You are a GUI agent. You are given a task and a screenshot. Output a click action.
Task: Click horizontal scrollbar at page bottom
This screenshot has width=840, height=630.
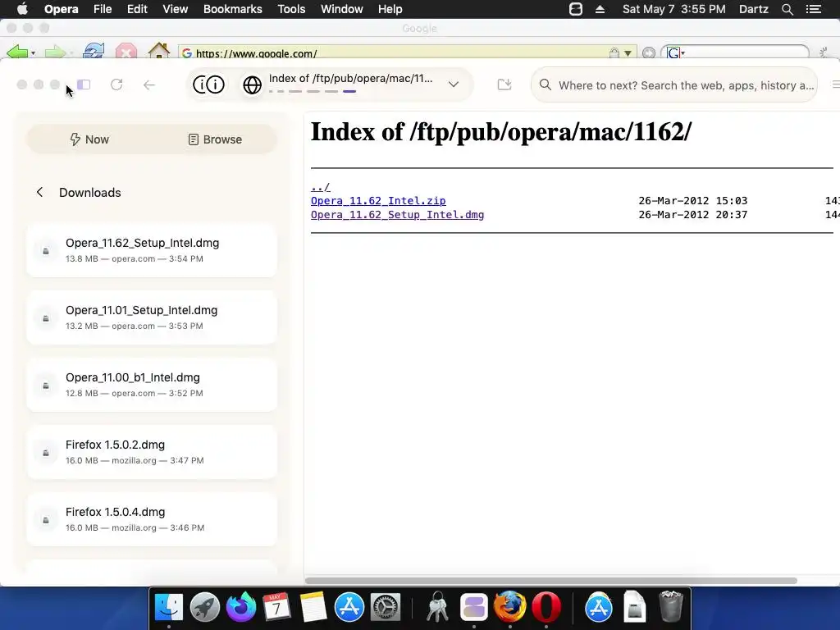pos(550,580)
